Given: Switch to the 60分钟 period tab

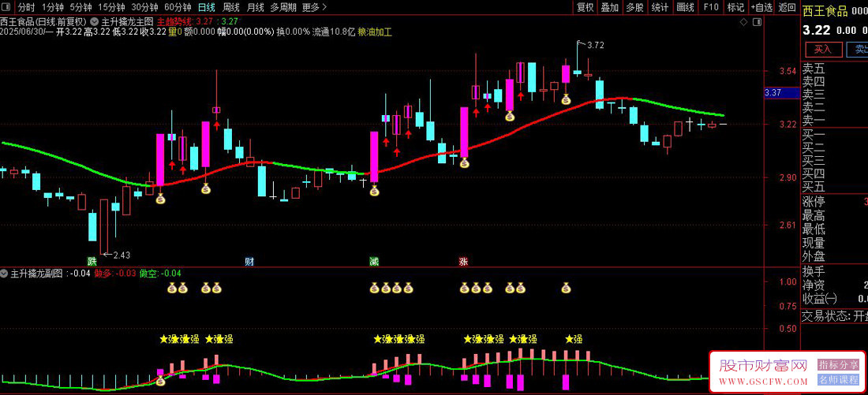Looking at the screenshot, I should click(x=178, y=8).
